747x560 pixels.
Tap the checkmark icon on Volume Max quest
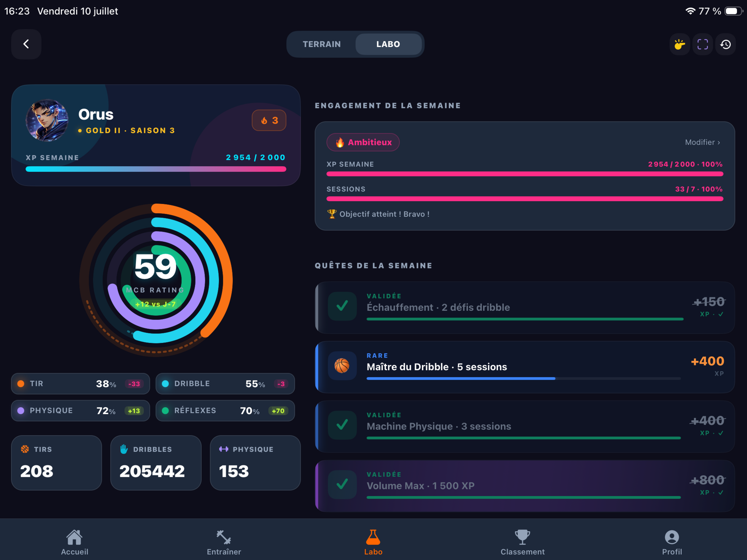[x=342, y=485]
